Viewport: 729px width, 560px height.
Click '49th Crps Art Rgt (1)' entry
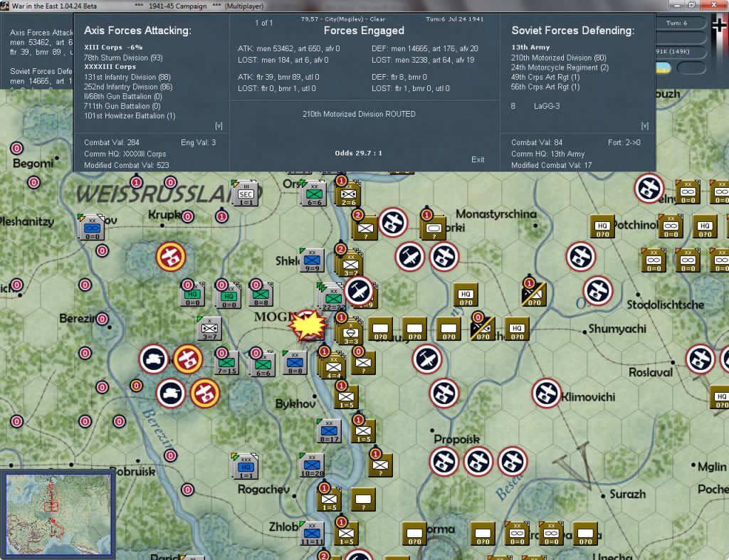coord(545,77)
